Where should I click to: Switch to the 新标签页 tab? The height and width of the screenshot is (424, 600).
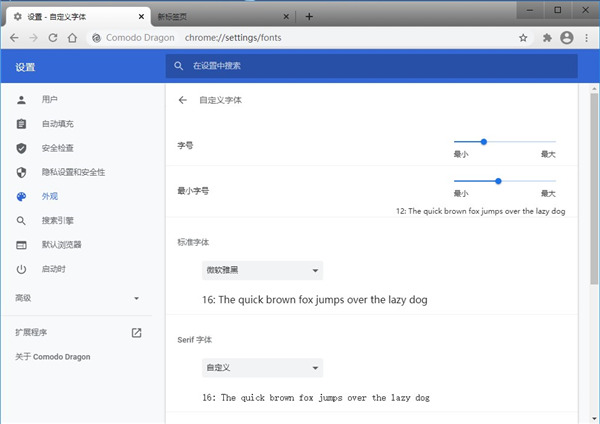[222, 16]
